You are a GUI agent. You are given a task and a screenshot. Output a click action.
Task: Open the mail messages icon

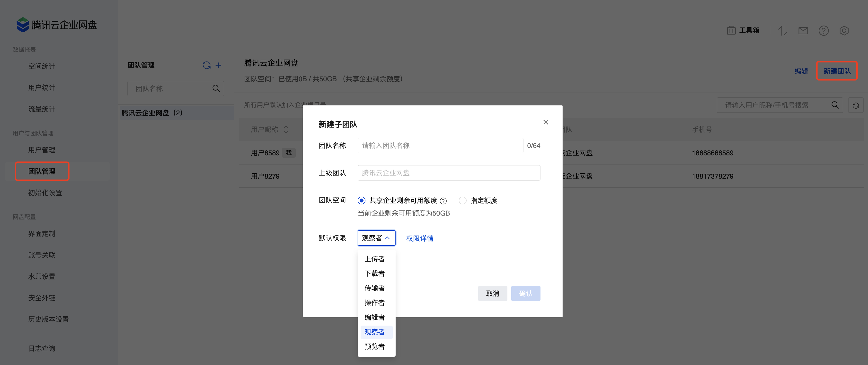point(803,31)
